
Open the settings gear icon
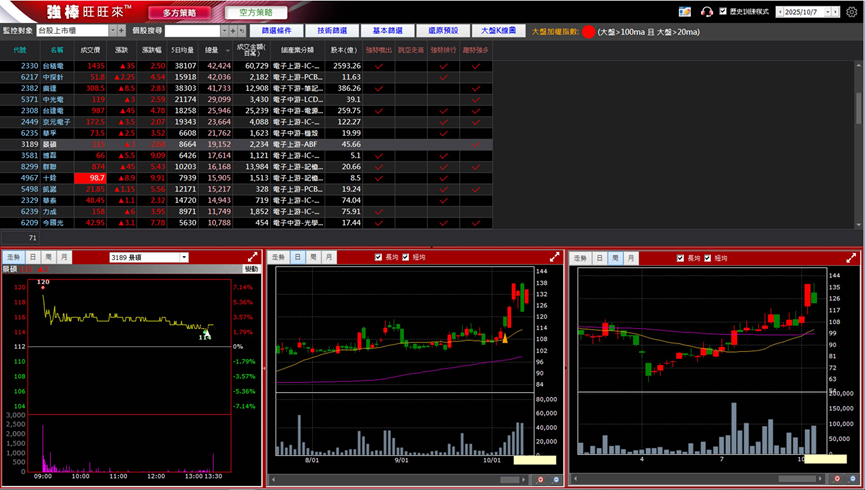pos(851,12)
